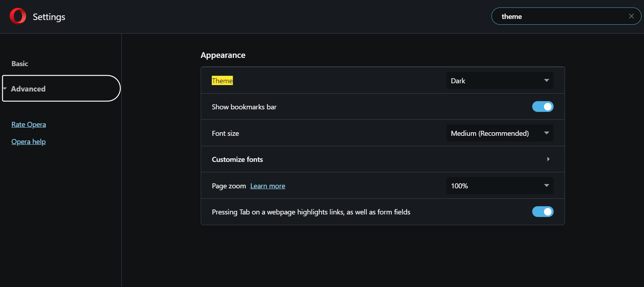Image resolution: width=644 pixels, height=287 pixels.
Task: Click the Pressing Tab on a webpage text
Action: click(x=311, y=212)
